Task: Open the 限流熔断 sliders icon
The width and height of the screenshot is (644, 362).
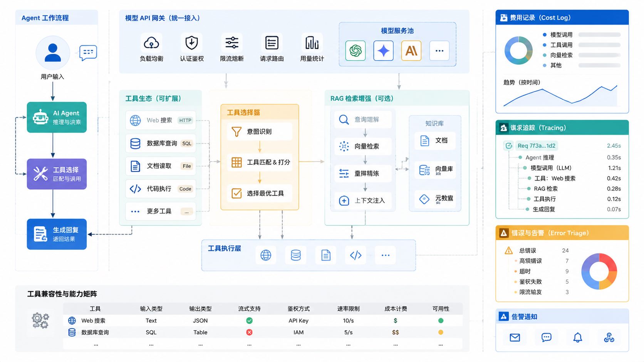Action: [232, 43]
